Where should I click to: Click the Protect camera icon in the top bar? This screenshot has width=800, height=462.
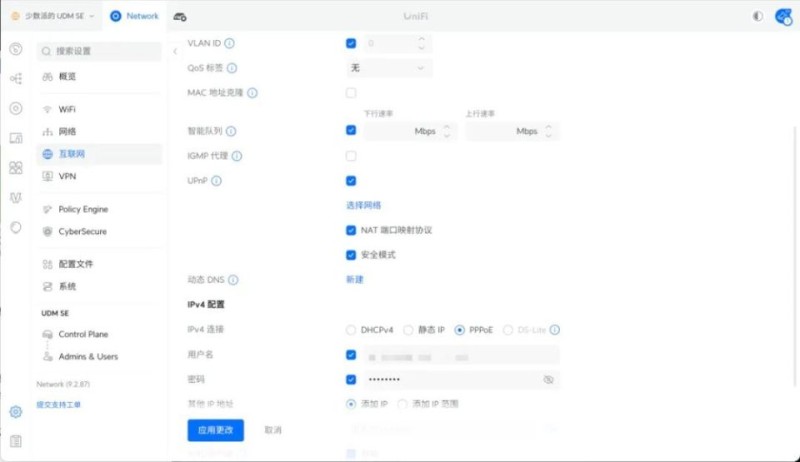point(180,17)
